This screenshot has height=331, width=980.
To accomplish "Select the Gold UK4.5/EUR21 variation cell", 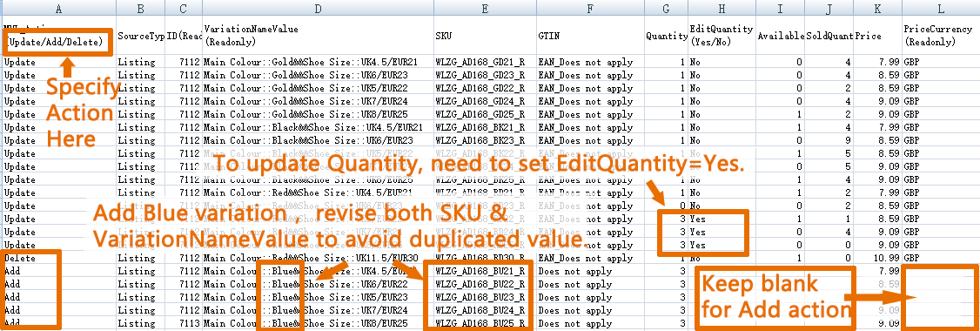I will (318, 62).
